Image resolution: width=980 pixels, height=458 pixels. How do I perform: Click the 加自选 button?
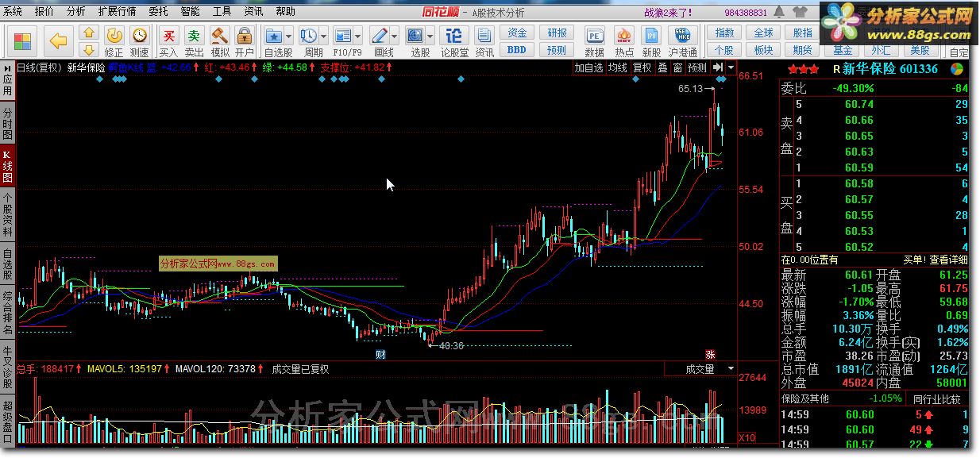point(589,68)
